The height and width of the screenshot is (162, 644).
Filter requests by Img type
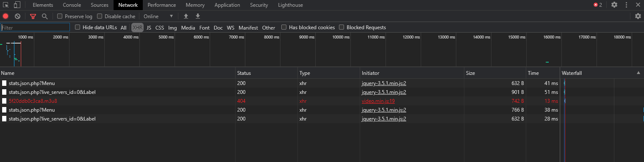point(172,27)
